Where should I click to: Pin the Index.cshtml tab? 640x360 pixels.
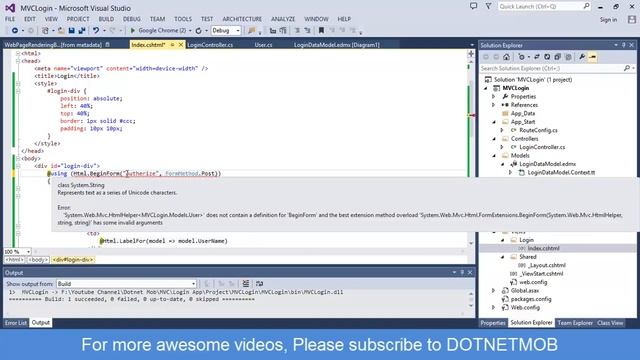(x=173, y=45)
